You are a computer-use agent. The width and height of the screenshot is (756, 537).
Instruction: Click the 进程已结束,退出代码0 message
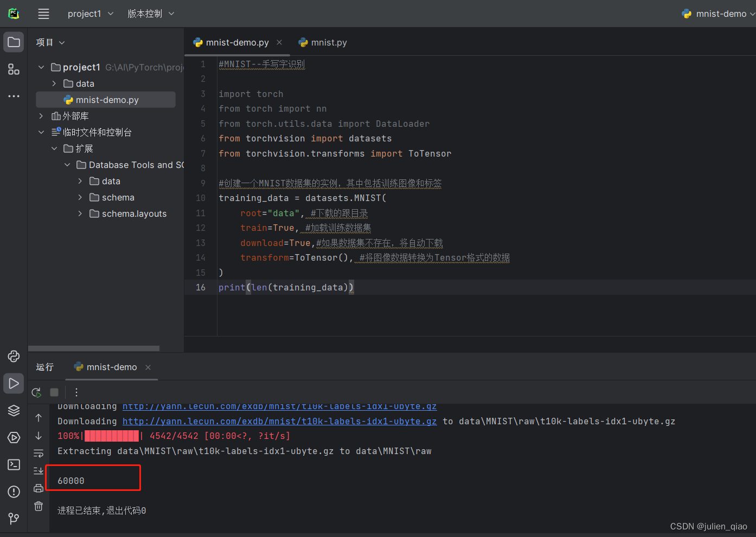coord(102,510)
